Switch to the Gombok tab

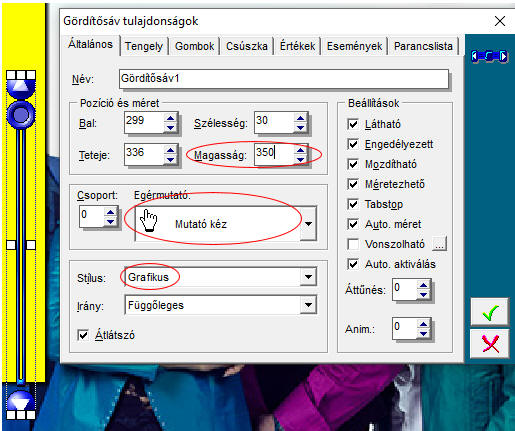coord(194,46)
